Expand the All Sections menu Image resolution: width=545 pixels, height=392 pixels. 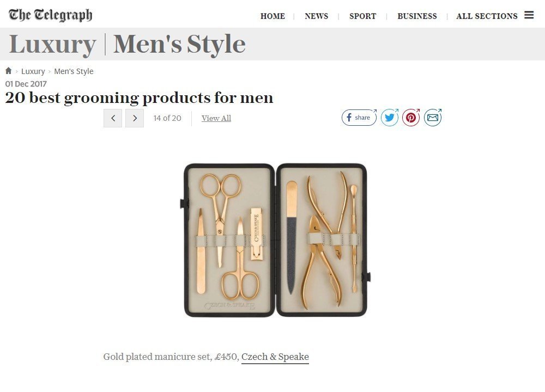(x=487, y=16)
